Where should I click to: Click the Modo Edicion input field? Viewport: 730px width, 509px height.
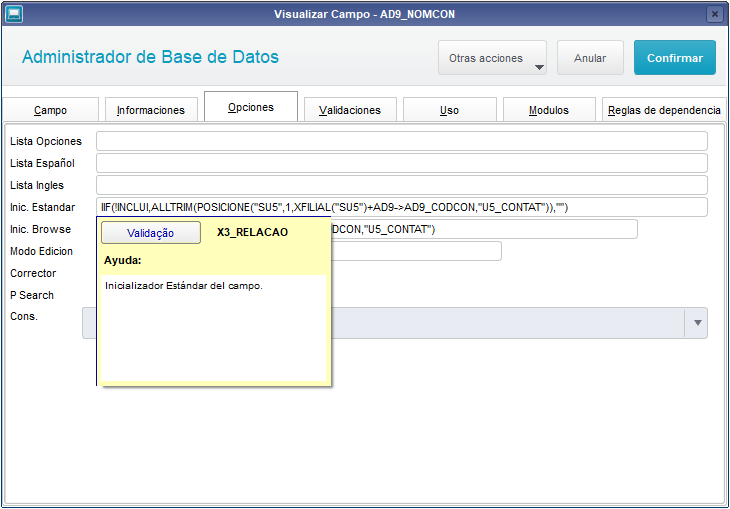coord(416,251)
